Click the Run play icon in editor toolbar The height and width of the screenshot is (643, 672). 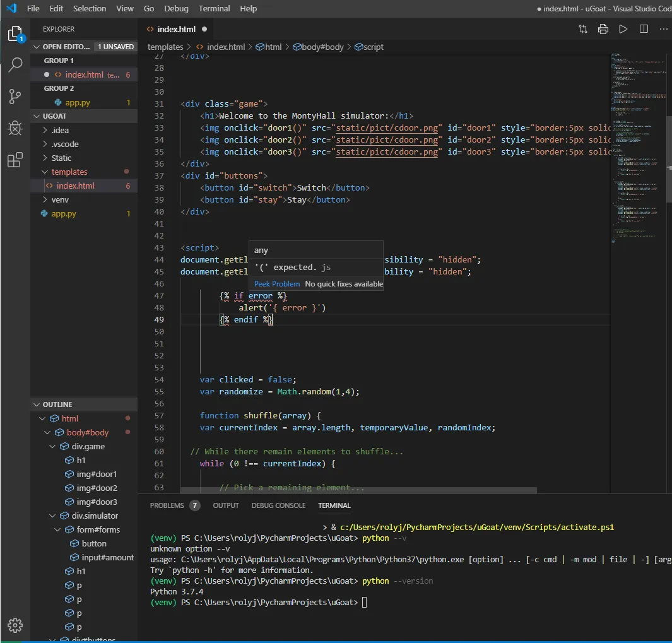623,29
